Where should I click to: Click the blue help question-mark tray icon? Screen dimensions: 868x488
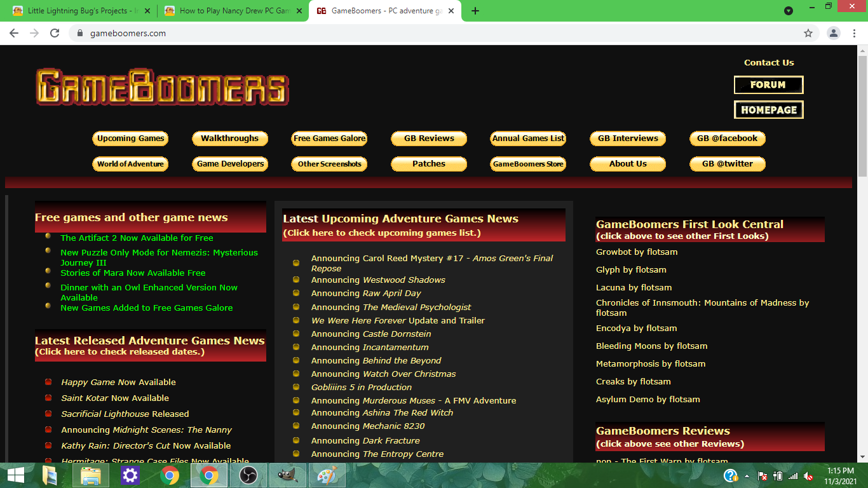730,475
